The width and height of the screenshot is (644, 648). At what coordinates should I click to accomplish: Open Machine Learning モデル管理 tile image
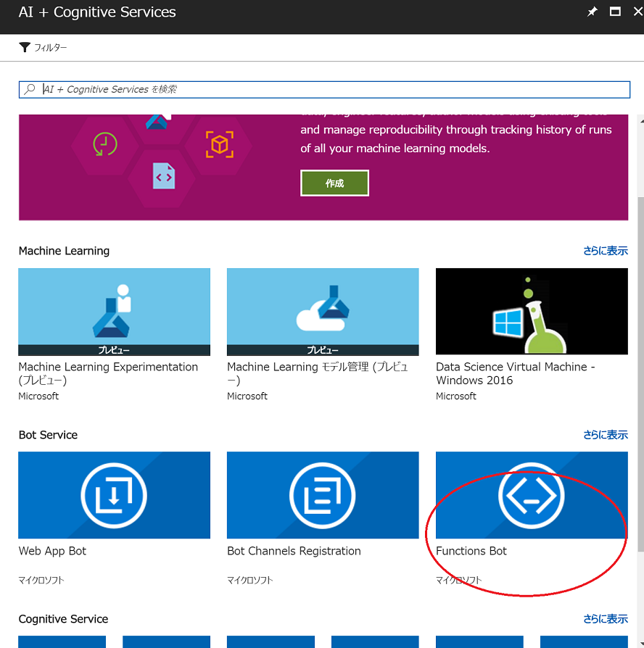pos(323,312)
